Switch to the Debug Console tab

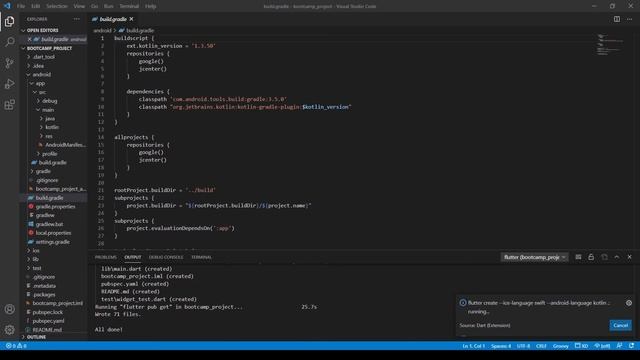click(x=166, y=257)
